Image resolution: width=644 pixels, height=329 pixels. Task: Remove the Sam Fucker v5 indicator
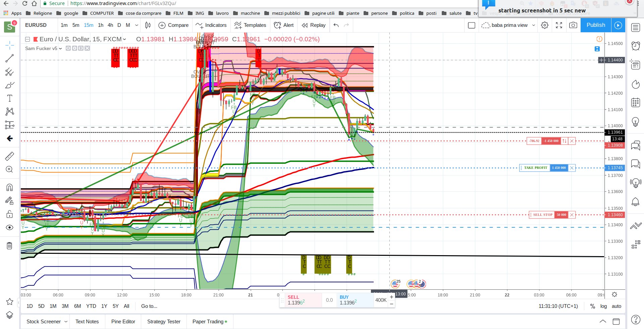click(x=87, y=48)
